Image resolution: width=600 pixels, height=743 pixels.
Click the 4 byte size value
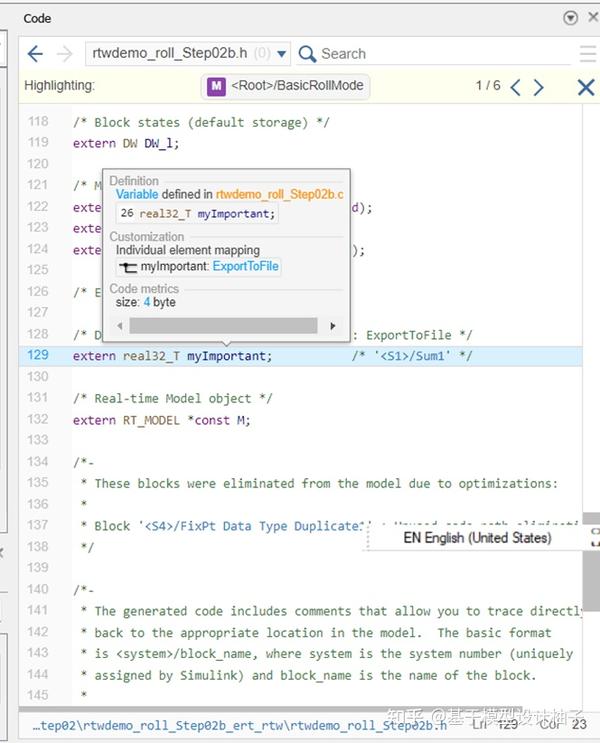(147, 302)
